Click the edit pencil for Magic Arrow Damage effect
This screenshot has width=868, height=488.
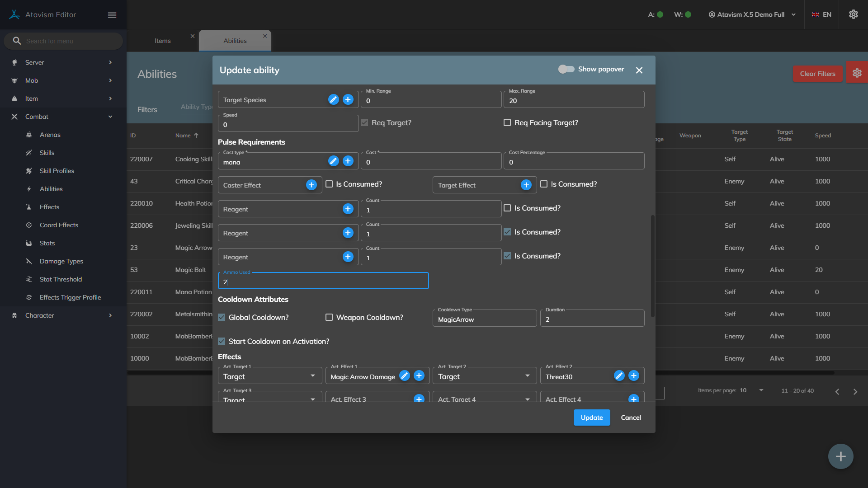pyautogui.click(x=405, y=376)
